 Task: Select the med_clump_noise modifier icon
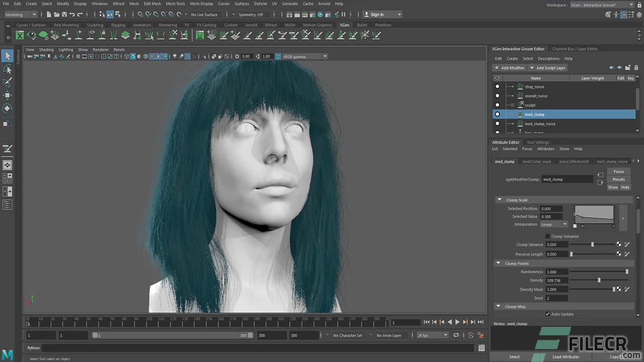click(520, 123)
